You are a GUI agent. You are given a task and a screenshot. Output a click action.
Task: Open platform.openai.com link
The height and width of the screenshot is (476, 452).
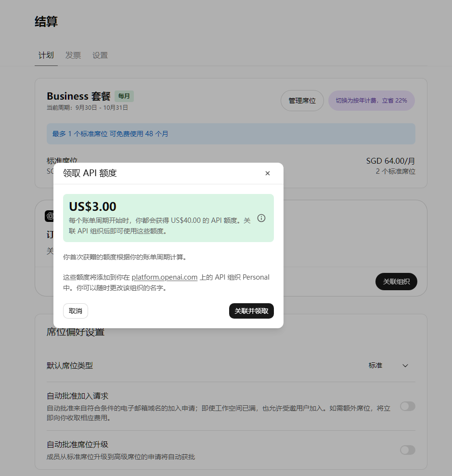click(x=165, y=277)
